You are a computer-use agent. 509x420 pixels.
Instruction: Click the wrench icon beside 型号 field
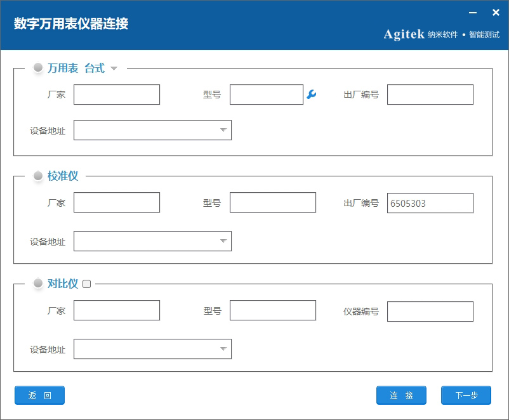click(x=310, y=94)
